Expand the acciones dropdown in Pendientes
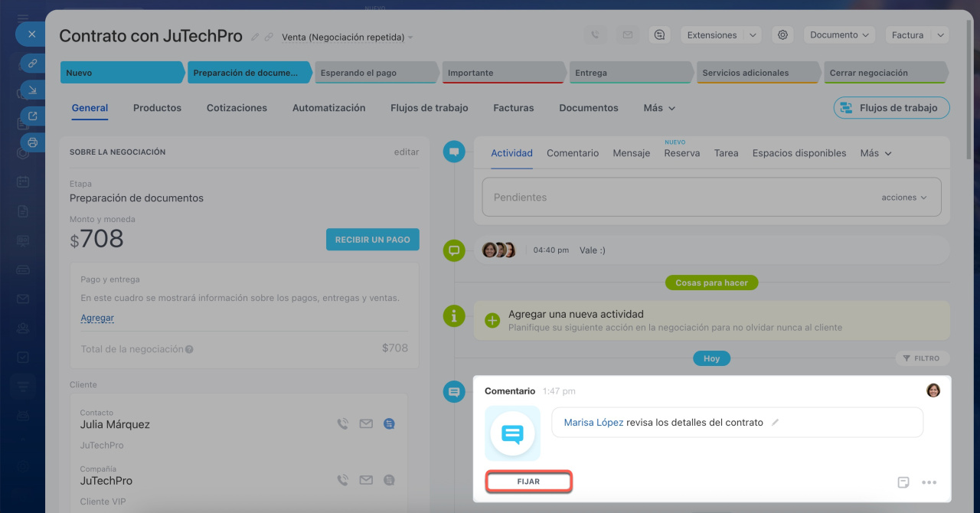The width and height of the screenshot is (980, 513). pyautogui.click(x=904, y=198)
